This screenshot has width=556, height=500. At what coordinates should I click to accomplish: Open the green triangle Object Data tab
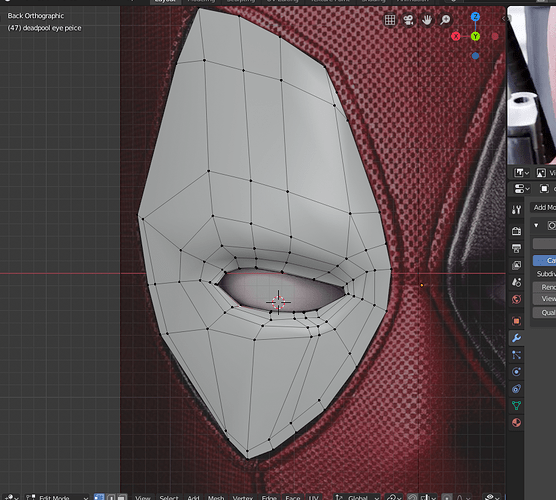click(x=516, y=405)
